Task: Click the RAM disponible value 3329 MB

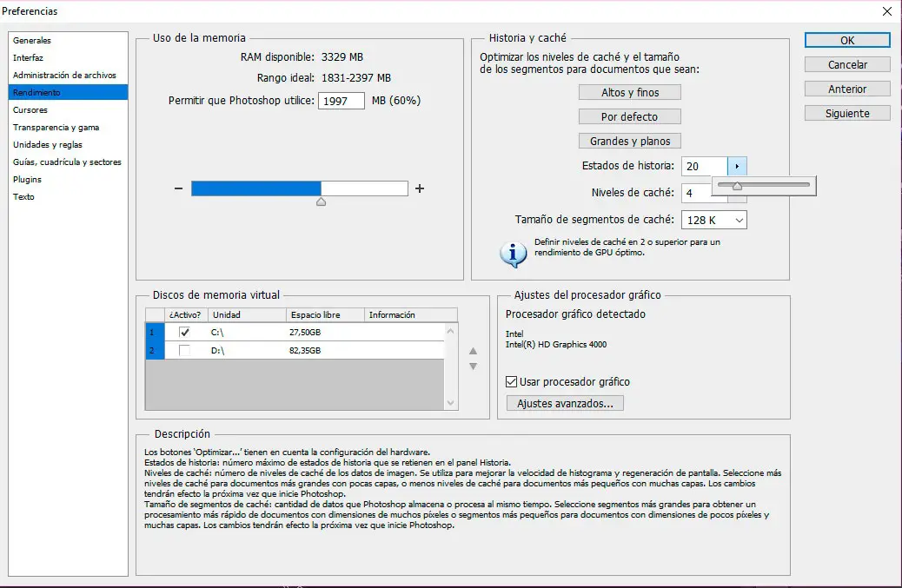Action: (342, 57)
